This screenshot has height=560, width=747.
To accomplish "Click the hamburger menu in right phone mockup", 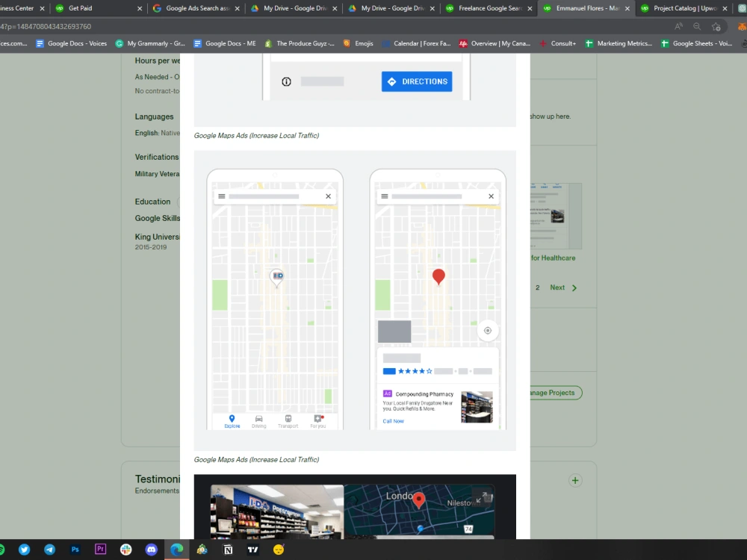I will pyautogui.click(x=385, y=196).
